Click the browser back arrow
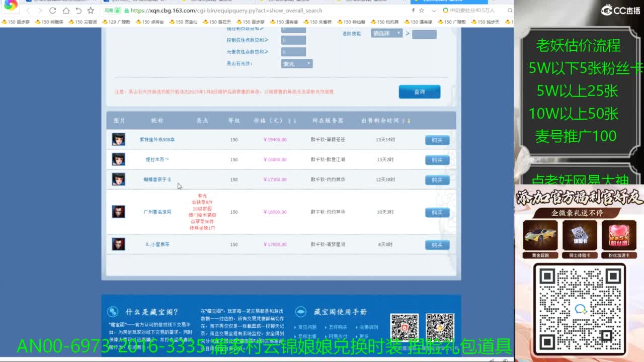 [28, 11]
